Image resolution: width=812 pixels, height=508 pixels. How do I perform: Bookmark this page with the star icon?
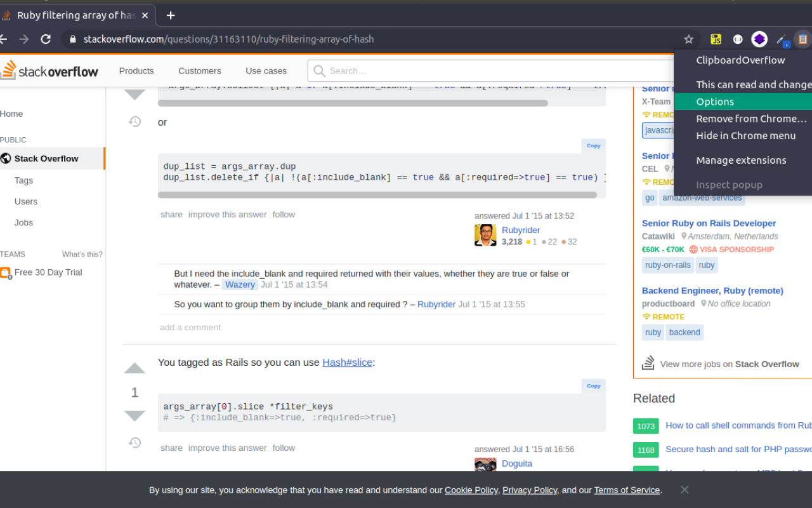[x=688, y=39]
